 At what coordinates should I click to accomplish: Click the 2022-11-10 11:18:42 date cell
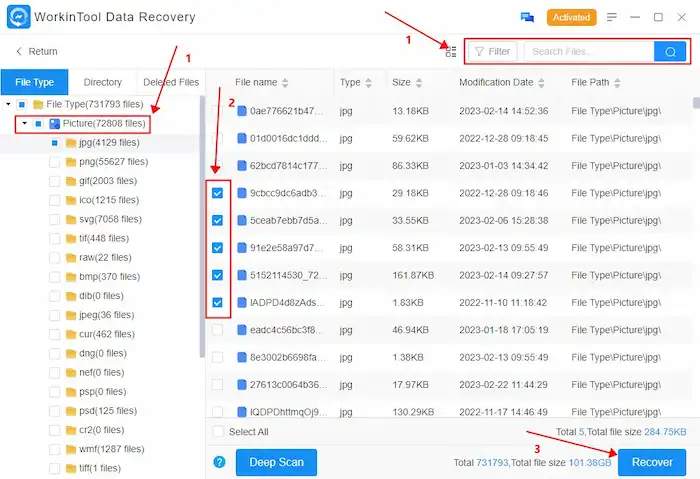(x=503, y=303)
